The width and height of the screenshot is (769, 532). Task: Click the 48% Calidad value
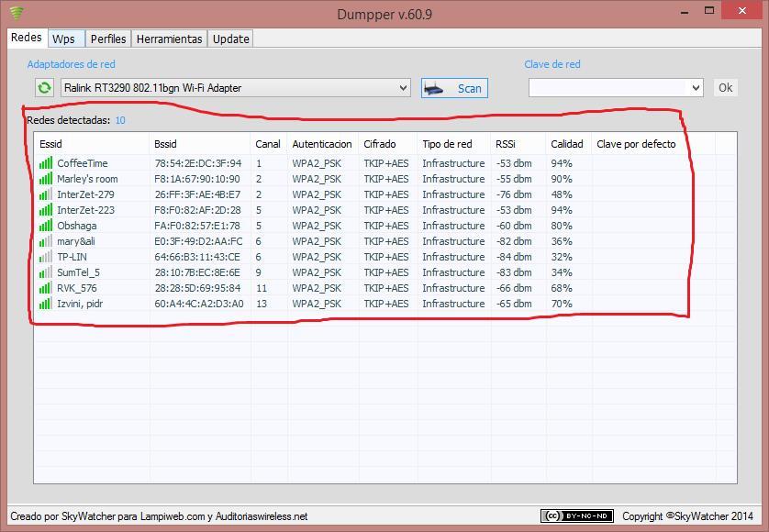(562, 194)
